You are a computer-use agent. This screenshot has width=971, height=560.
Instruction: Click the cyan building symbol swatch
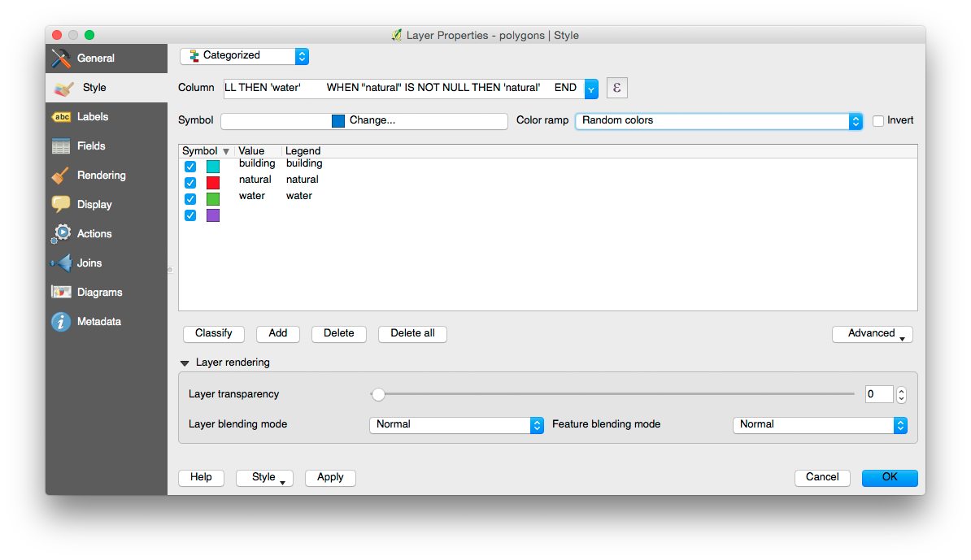tap(213, 167)
